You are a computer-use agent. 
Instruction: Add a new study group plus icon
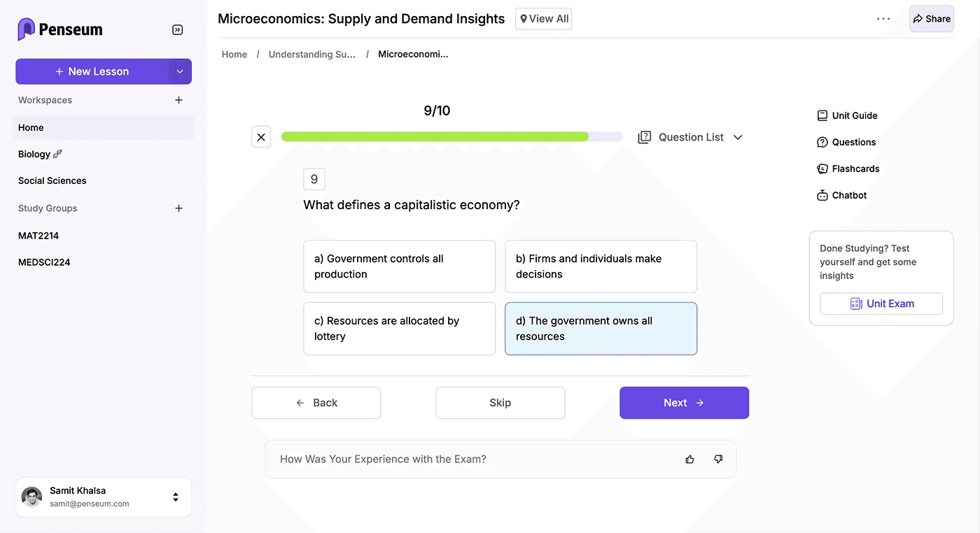click(178, 208)
